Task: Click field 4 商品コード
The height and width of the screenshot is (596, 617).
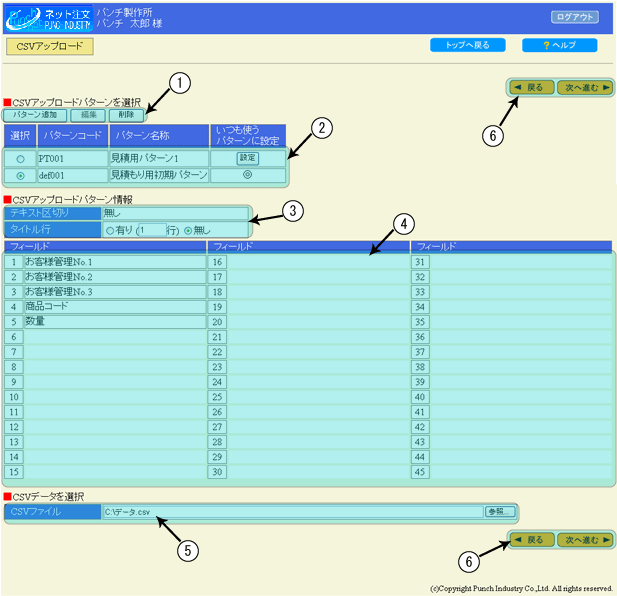Action: 115,307
